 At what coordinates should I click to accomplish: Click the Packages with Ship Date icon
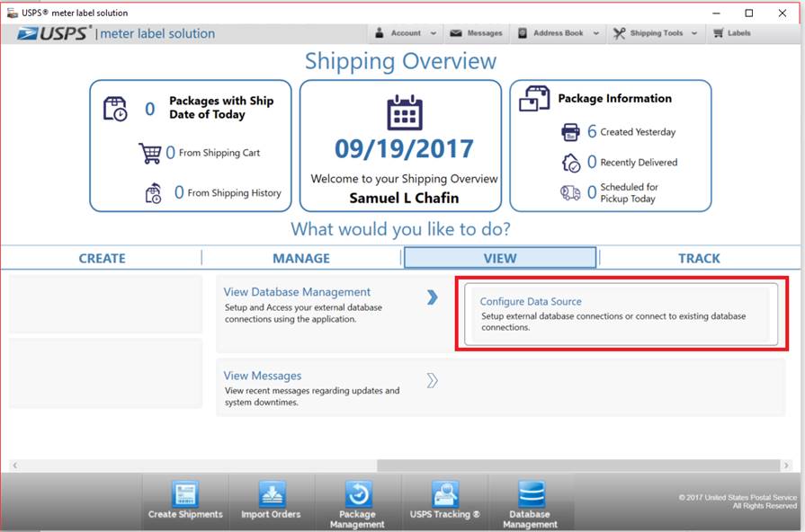tap(115, 109)
